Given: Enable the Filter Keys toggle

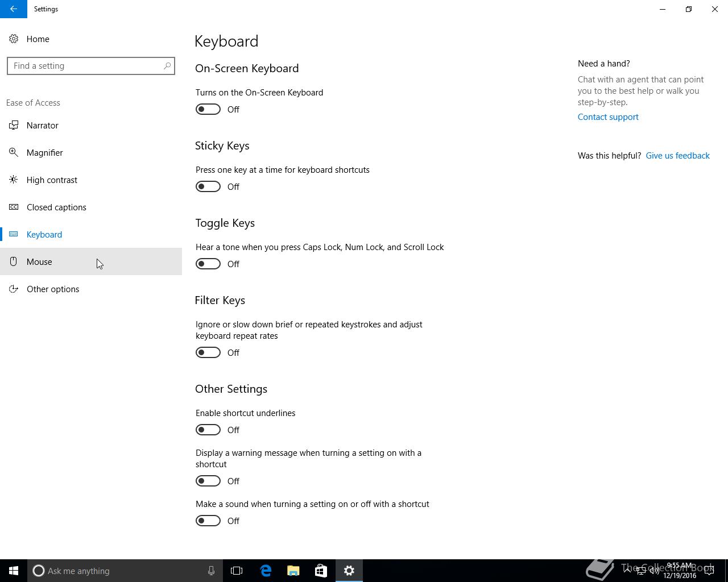Looking at the screenshot, I should (208, 352).
